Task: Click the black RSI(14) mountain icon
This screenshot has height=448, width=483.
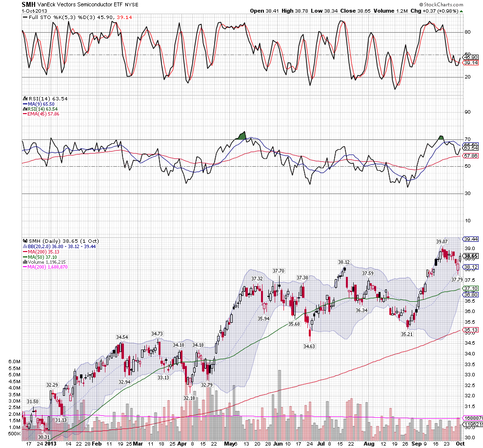Action: click(x=24, y=99)
